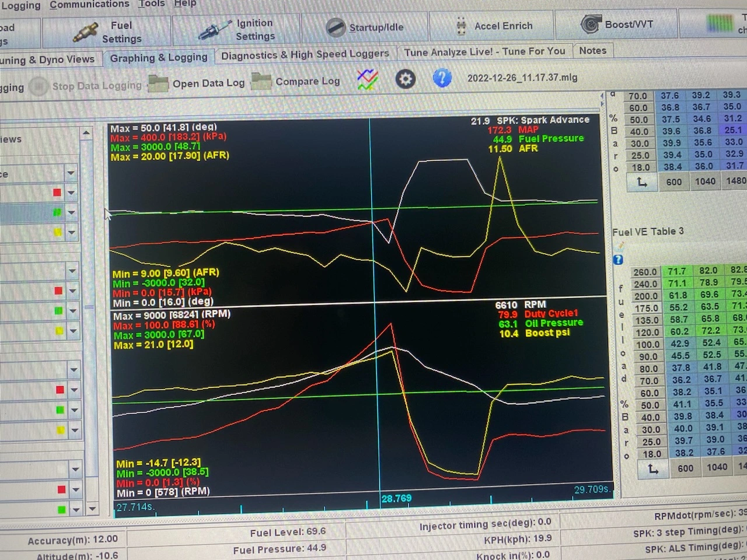
Task: Open the red trace dropdown in the first group
Action: 71,193
